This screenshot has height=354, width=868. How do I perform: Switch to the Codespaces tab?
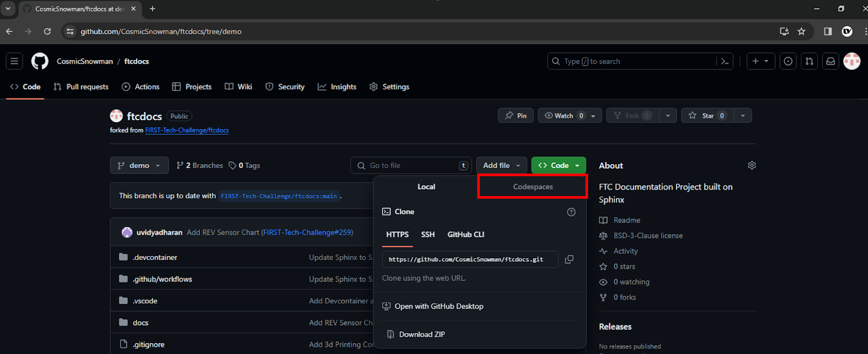pos(533,187)
